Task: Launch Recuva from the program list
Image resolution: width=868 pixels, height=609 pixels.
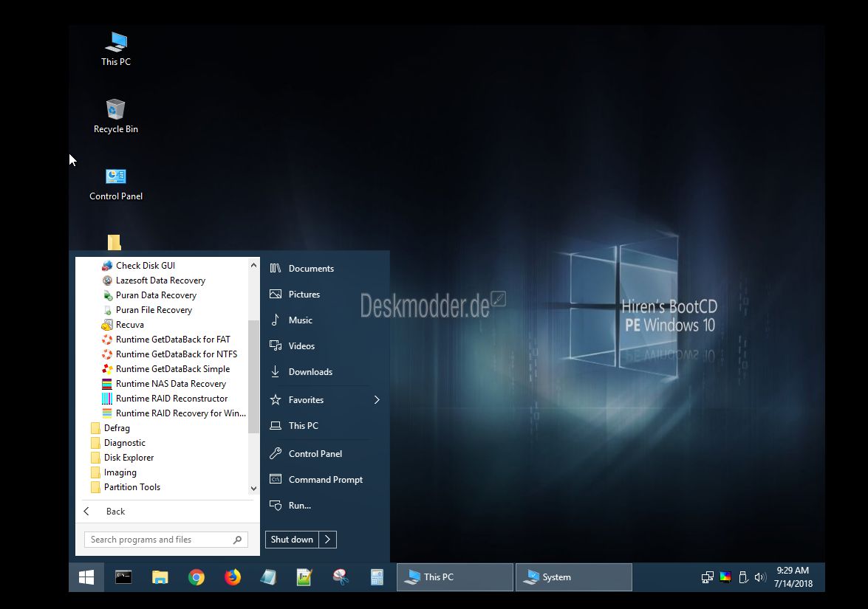Action: pyautogui.click(x=129, y=325)
